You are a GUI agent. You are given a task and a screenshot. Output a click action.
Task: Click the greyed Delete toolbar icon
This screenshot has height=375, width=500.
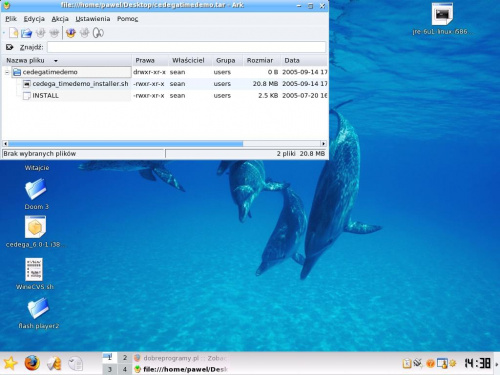click(85, 33)
